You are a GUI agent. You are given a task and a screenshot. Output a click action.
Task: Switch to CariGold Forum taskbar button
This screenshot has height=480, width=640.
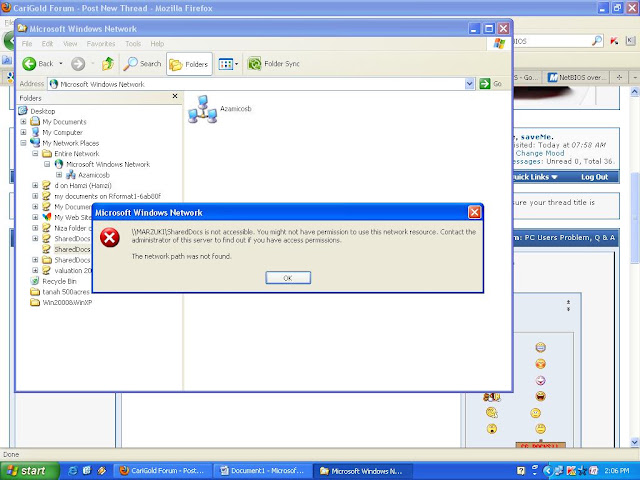click(x=163, y=471)
